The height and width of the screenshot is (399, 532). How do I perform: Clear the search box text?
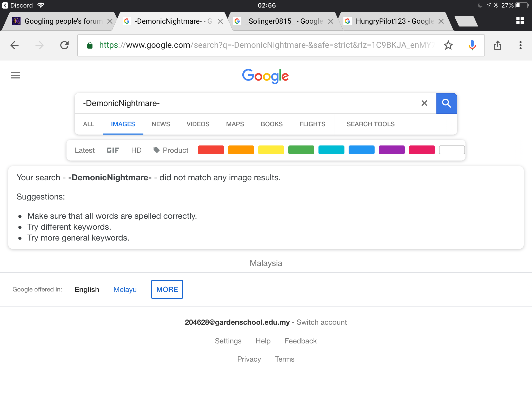click(x=424, y=103)
